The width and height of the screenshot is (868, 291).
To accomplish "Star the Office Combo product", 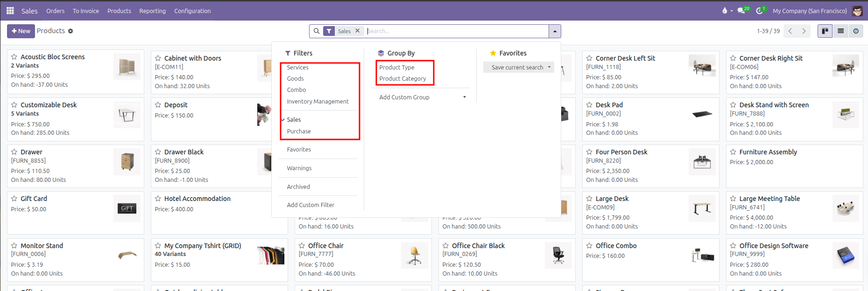I will 590,246.
